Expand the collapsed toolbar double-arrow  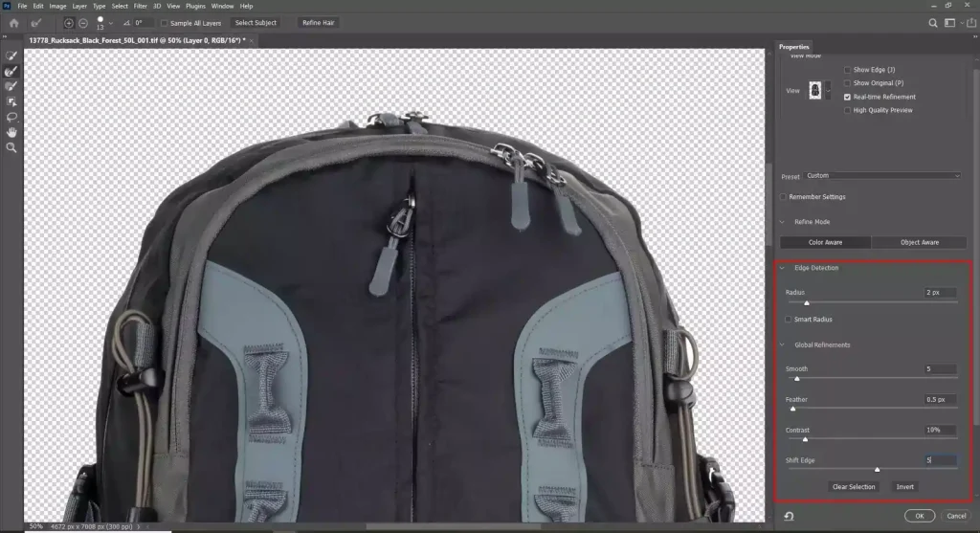[5, 37]
